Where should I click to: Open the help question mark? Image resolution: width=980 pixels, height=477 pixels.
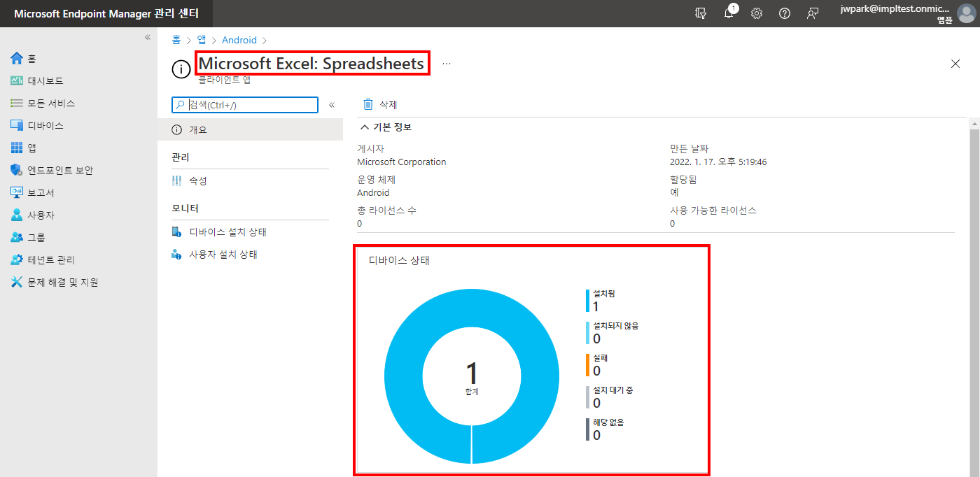pos(785,13)
